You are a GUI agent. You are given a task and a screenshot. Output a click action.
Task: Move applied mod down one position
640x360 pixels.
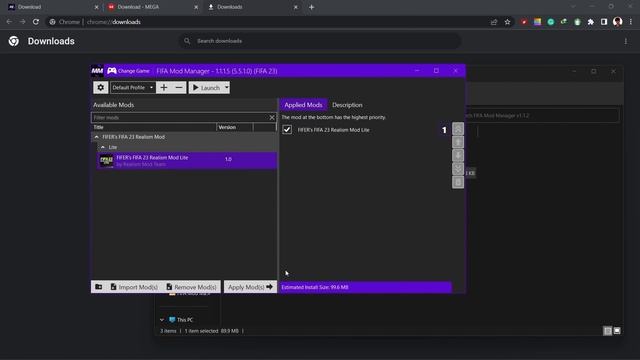458,156
